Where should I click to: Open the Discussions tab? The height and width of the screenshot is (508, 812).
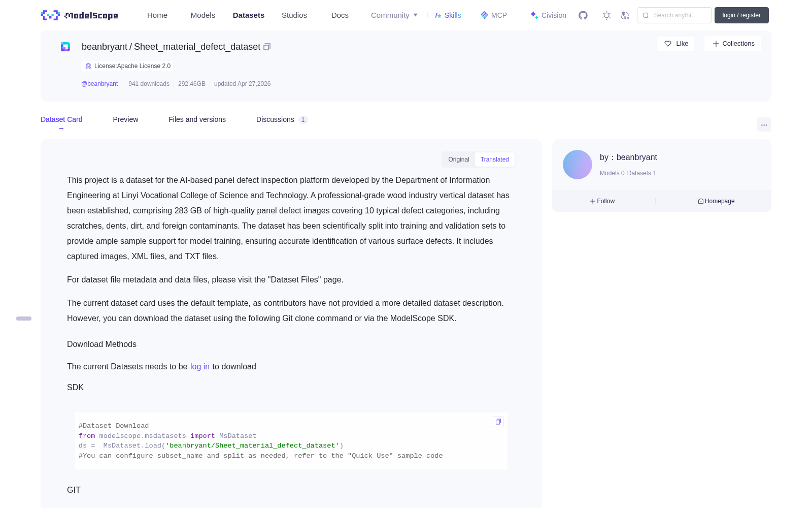pyautogui.click(x=282, y=119)
